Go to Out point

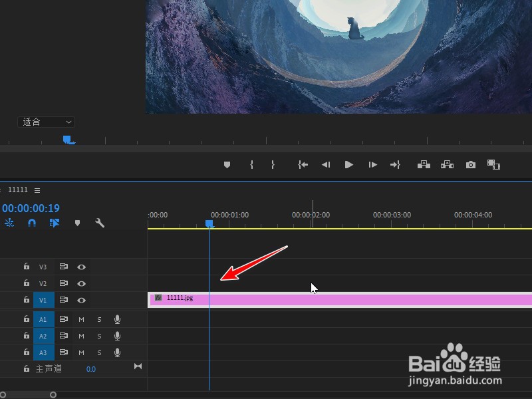(x=395, y=165)
